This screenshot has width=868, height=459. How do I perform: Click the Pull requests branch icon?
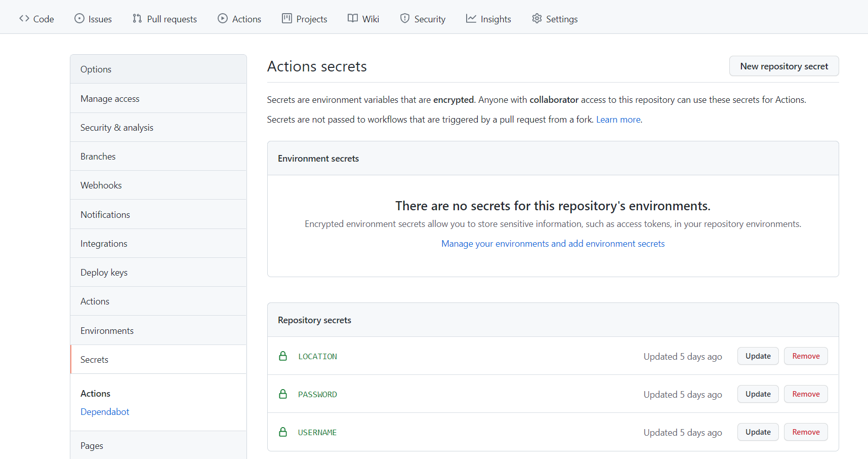pos(137,19)
